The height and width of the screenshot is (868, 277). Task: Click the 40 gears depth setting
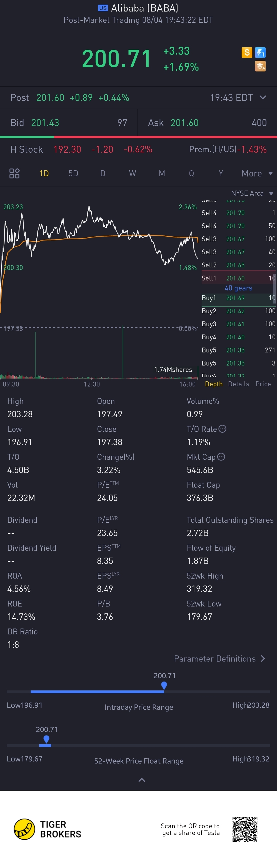238,288
